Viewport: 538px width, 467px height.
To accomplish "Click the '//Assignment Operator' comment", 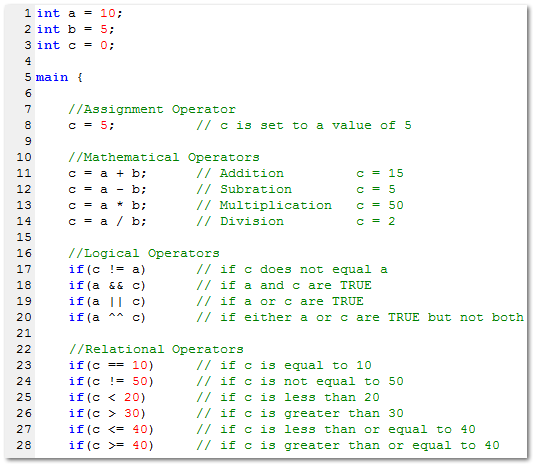I will pos(152,109).
